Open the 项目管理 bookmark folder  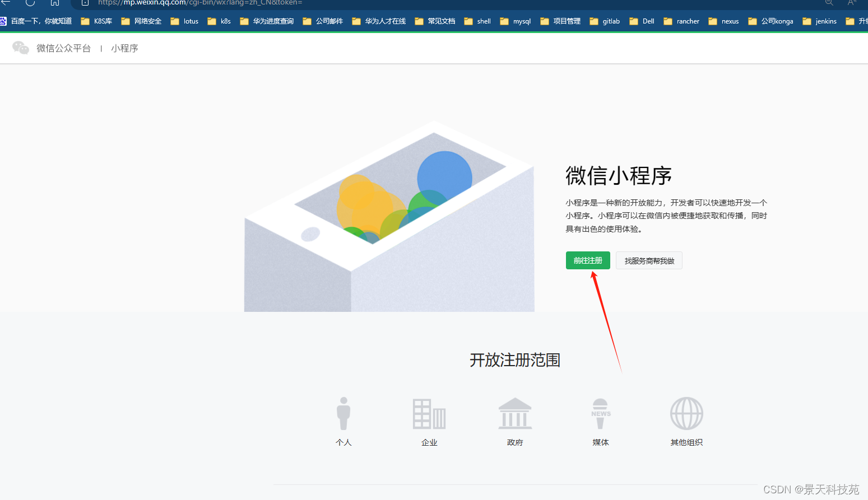coord(560,21)
